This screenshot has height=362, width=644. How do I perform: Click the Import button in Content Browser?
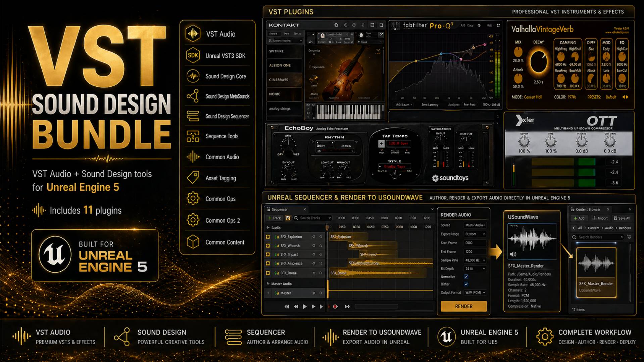point(600,218)
